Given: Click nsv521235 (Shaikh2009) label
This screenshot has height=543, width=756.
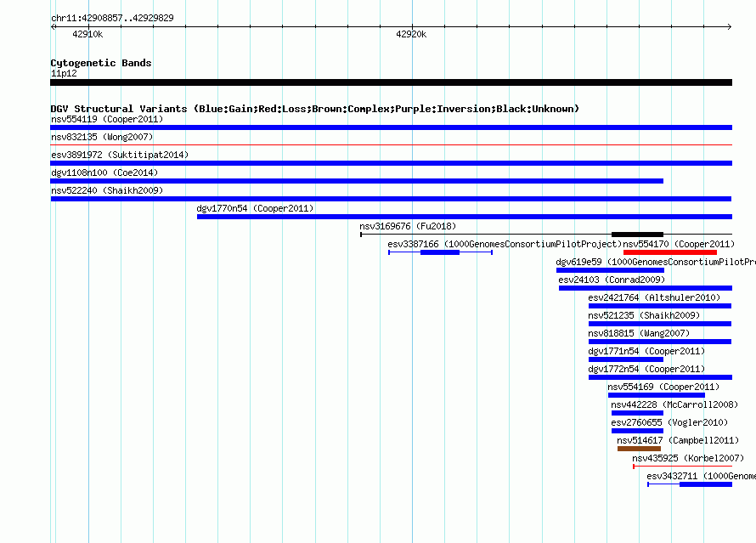Looking at the screenshot, I should tap(644, 315).
